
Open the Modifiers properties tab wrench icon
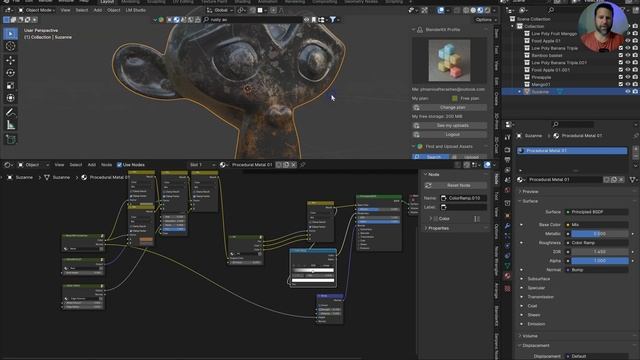(507, 226)
